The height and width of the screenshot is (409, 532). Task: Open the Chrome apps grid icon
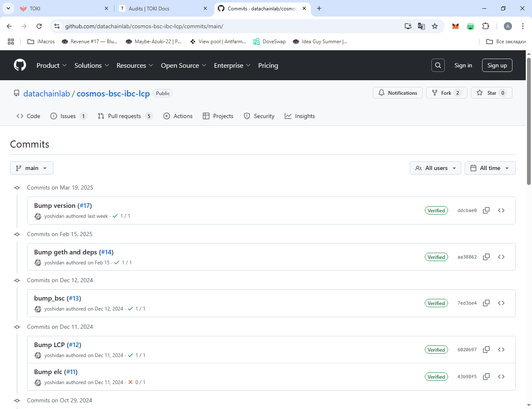11,42
